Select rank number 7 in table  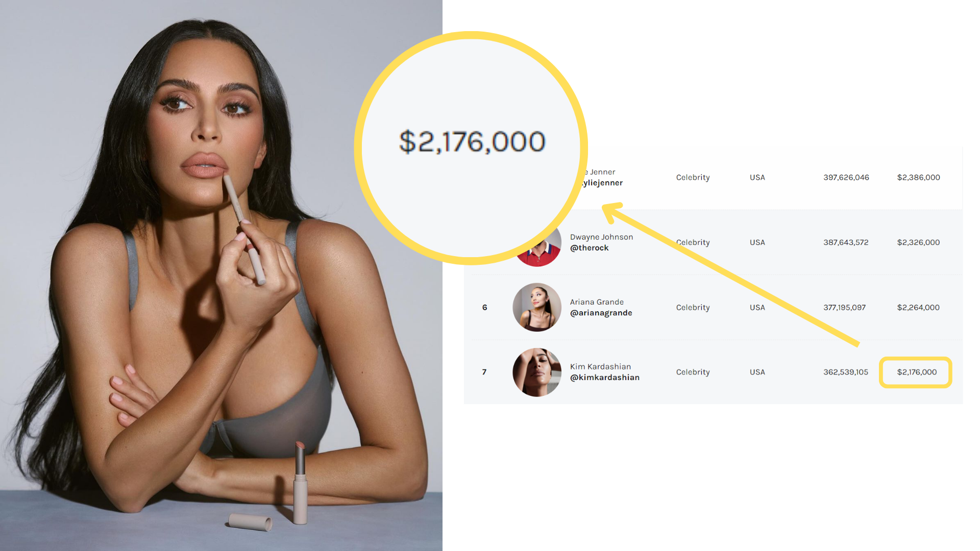[x=484, y=372]
